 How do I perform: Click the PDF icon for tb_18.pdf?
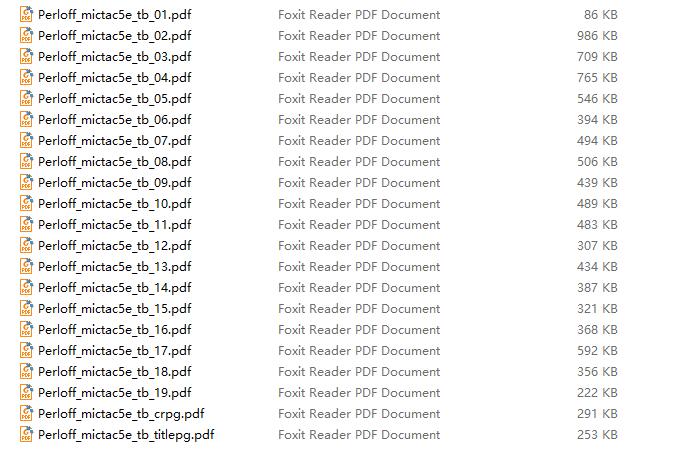click(26, 371)
